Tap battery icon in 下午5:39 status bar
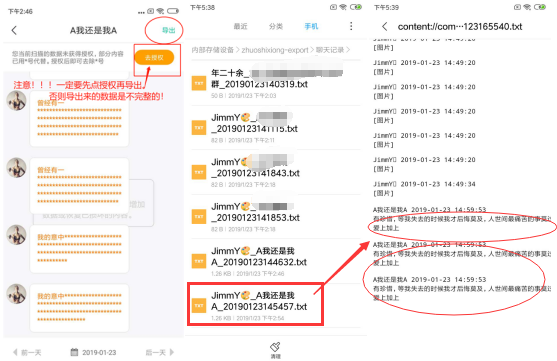The height and width of the screenshot is (361, 557). pyautogui.click(x=540, y=7)
